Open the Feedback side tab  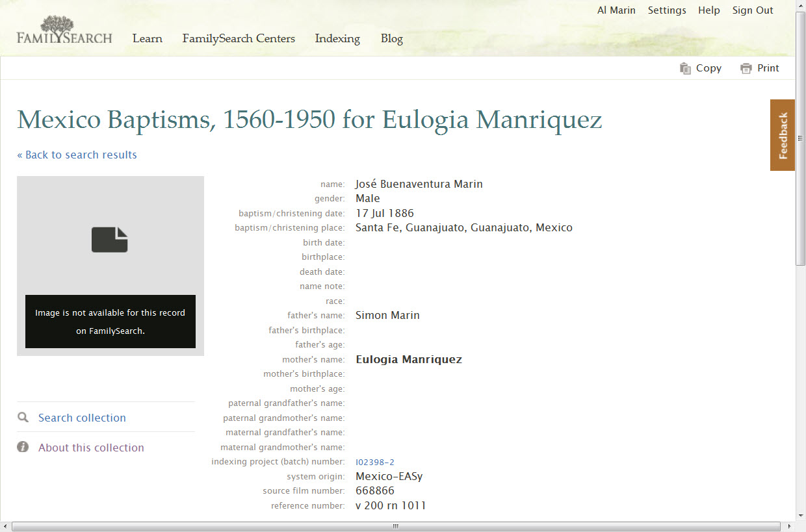783,135
